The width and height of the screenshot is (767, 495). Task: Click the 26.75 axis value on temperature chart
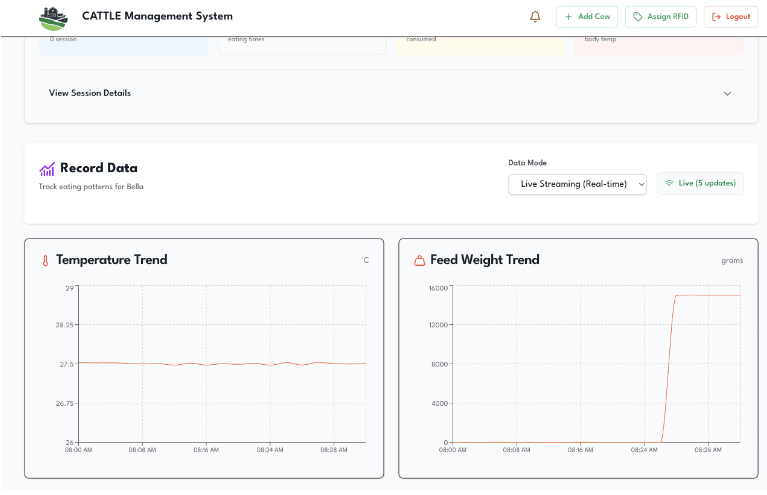65,404
